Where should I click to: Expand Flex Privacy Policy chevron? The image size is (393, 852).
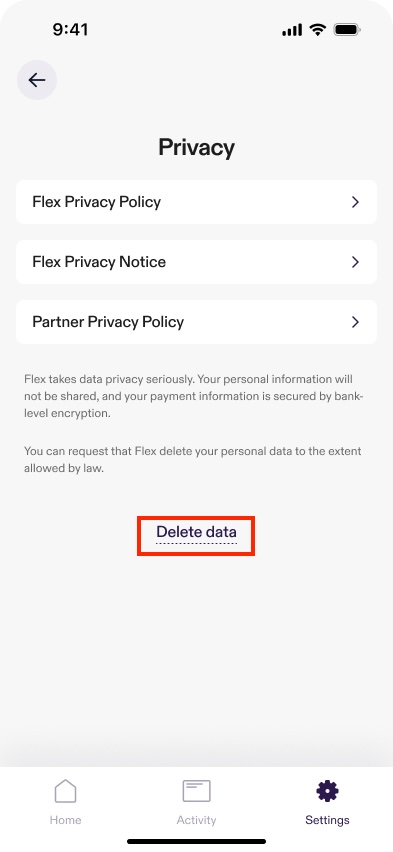(355, 202)
